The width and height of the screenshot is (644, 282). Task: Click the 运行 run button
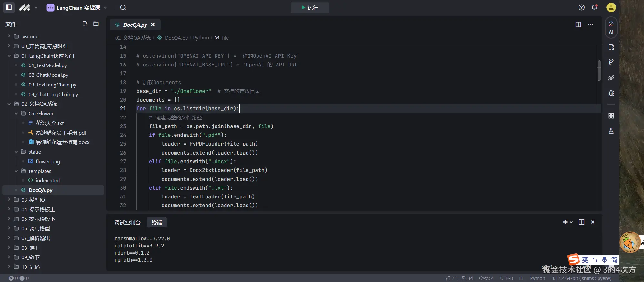[310, 8]
